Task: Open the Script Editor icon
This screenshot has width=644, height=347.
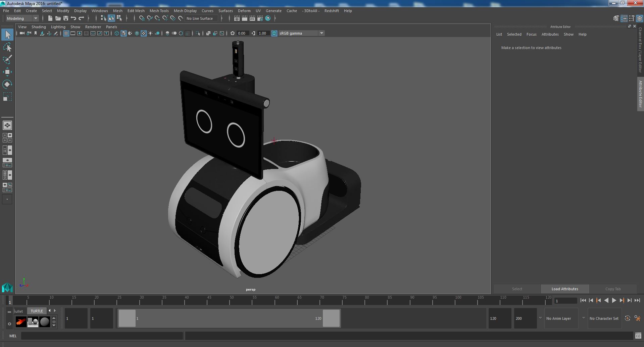Action: click(x=638, y=336)
